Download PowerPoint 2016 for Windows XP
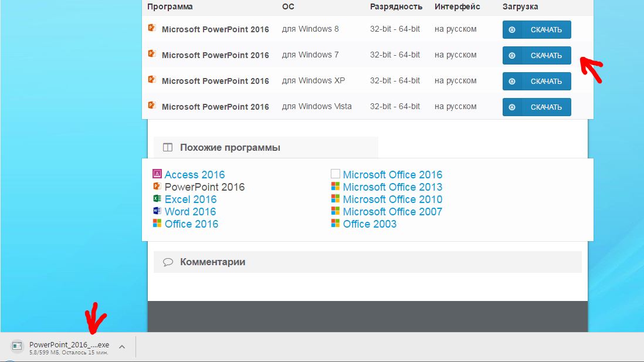The width and height of the screenshot is (644, 362). coord(537,82)
